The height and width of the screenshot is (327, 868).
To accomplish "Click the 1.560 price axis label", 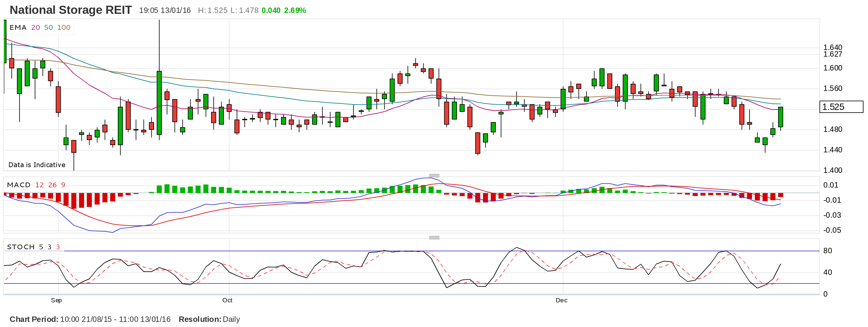I will 833,89.
